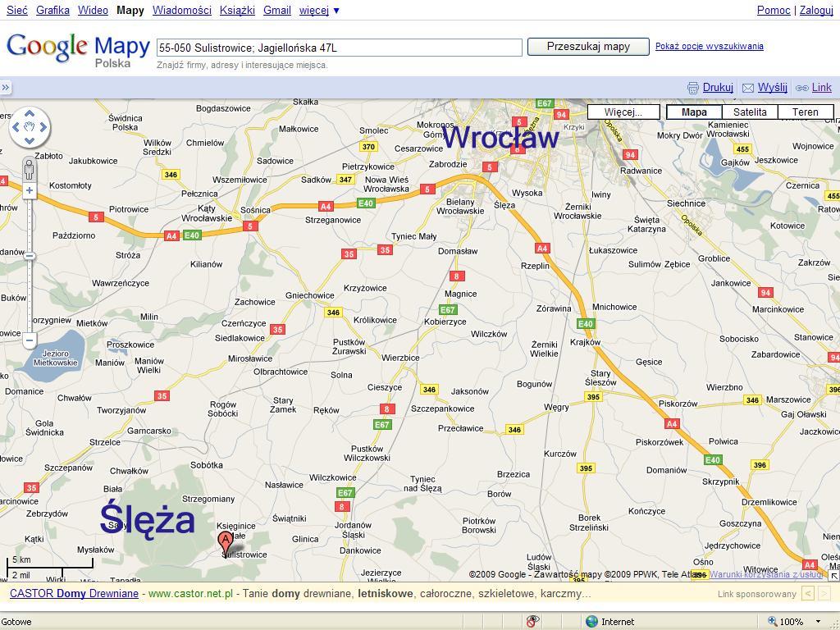This screenshot has width=840, height=630.
Task: Expand the left side panel with double arrow
Action: coord(5,88)
